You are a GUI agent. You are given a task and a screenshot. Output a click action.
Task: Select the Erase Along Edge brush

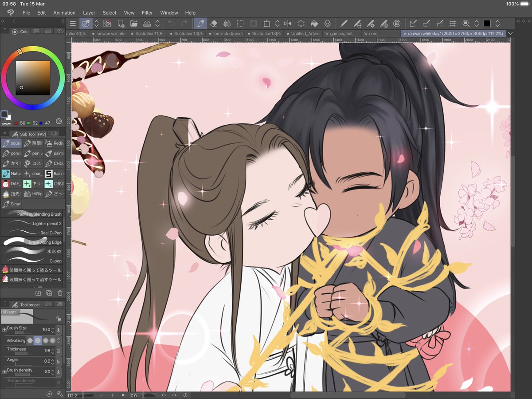(32, 242)
